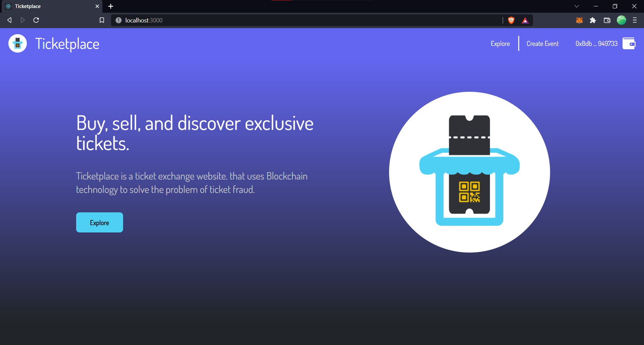Click the blue Explore button
Image resolution: width=644 pixels, height=345 pixels.
click(100, 222)
